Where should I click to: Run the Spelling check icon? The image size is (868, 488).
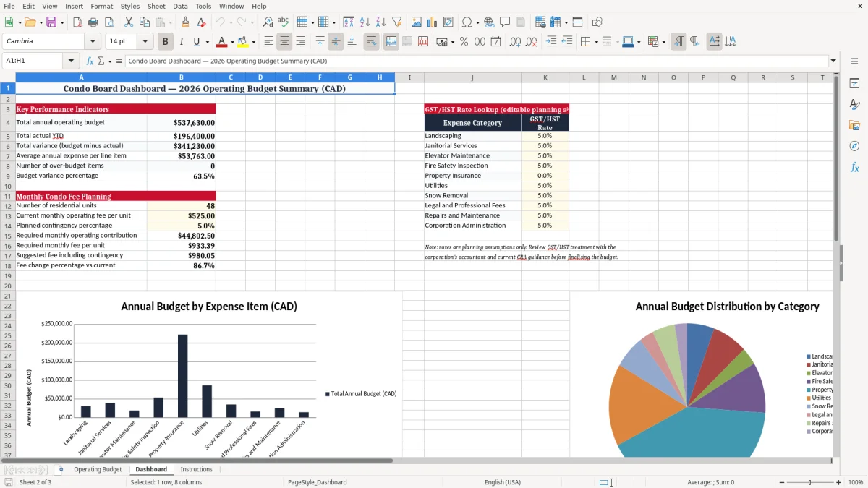283,22
